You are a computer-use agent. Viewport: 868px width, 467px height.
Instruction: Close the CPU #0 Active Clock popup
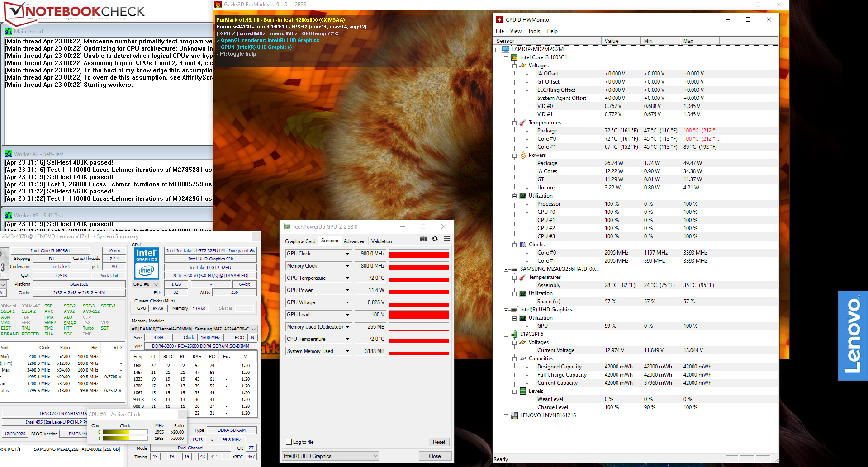click(x=182, y=415)
